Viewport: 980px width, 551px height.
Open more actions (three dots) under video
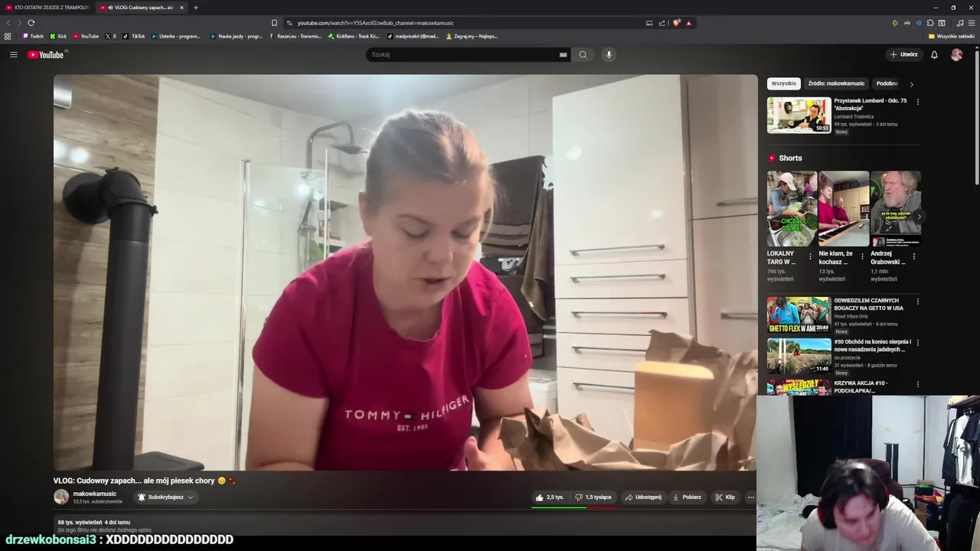(x=750, y=497)
